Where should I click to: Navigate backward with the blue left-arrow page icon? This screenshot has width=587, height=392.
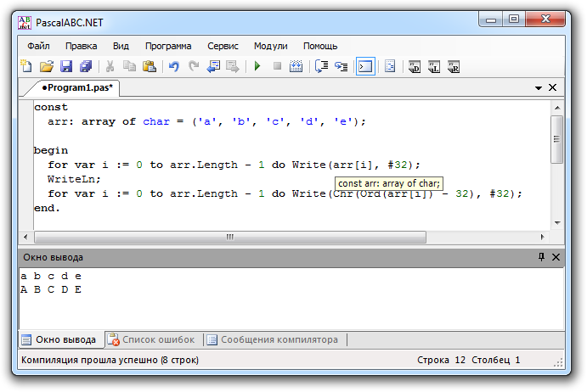(213, 66)
